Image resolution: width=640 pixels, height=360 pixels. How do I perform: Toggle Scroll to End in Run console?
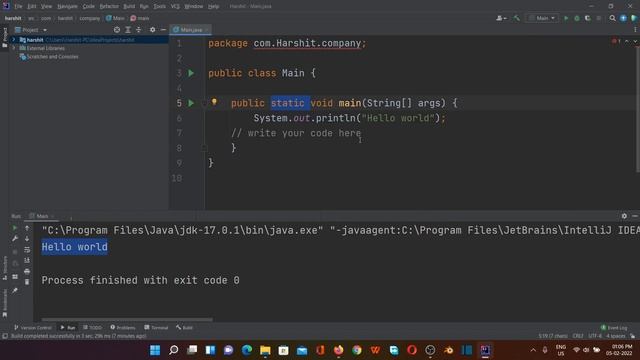pos(27,260)
